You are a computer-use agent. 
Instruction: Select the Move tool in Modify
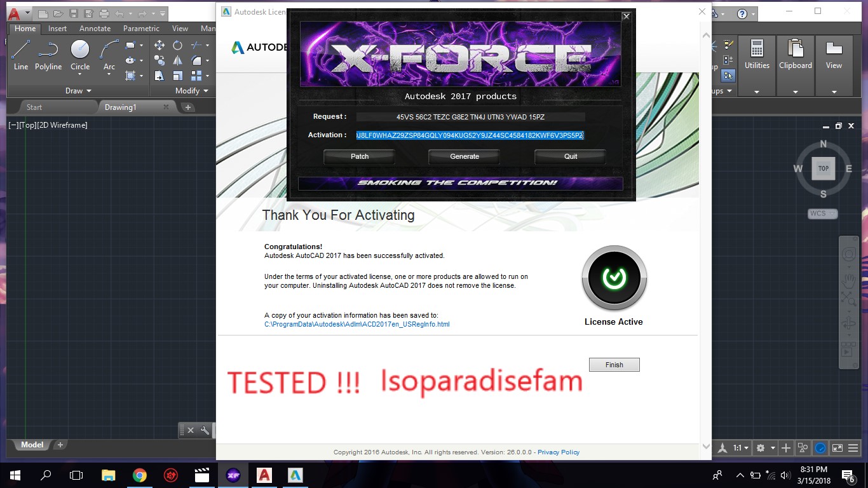click(x=159, y=46)
